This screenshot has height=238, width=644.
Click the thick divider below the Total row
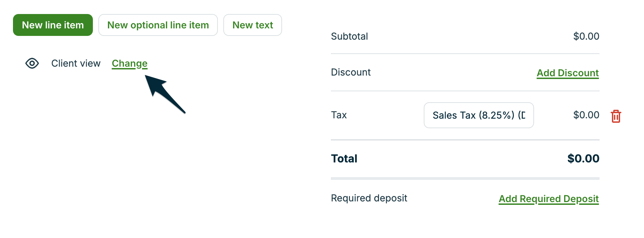(x=465, y=178)
